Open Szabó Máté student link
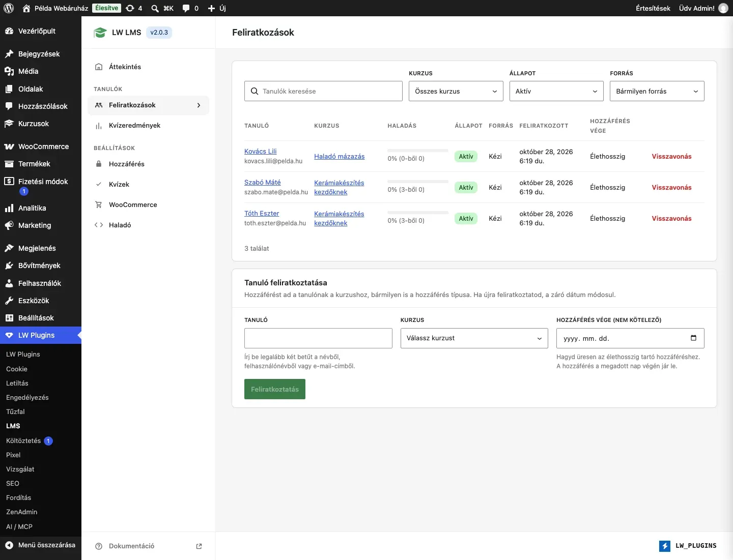733x560 pixels. click(263, 183)
